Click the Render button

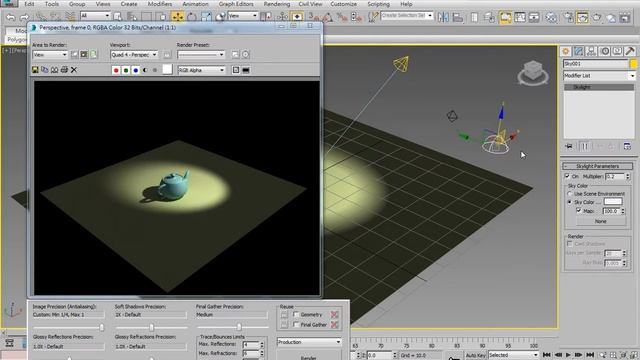309,356
